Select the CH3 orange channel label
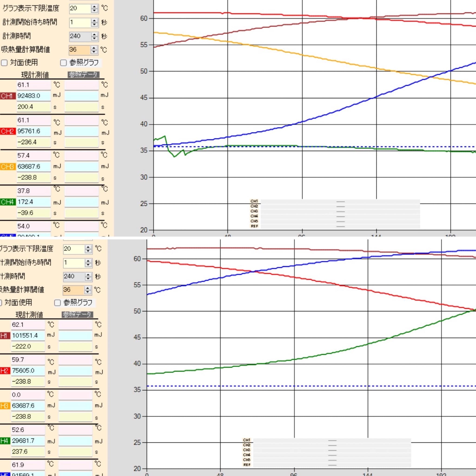The width and height of the screenshot is (476, 476). coord(8,167)
